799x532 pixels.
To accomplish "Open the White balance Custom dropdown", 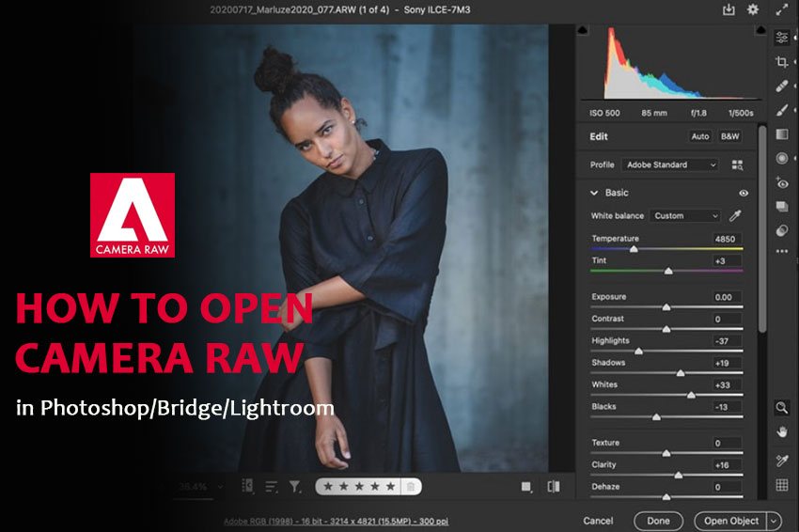I will pyautogui.click(x=685, y=216).
